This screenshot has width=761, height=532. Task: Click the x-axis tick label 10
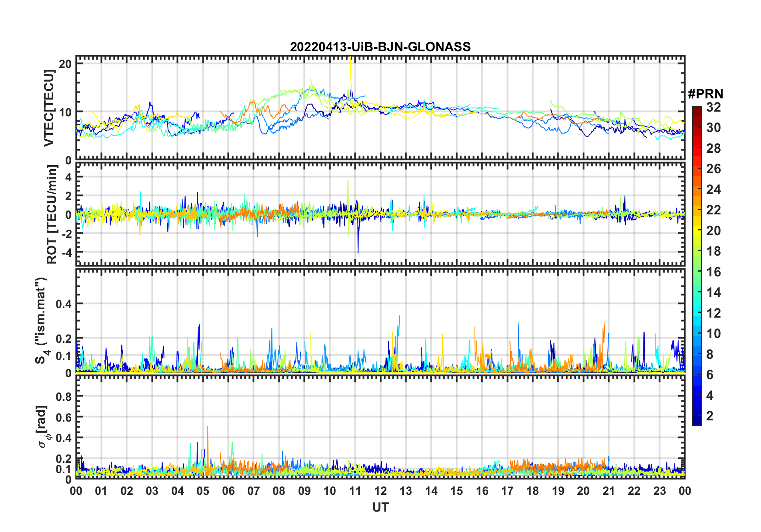[x=330, y=491]
